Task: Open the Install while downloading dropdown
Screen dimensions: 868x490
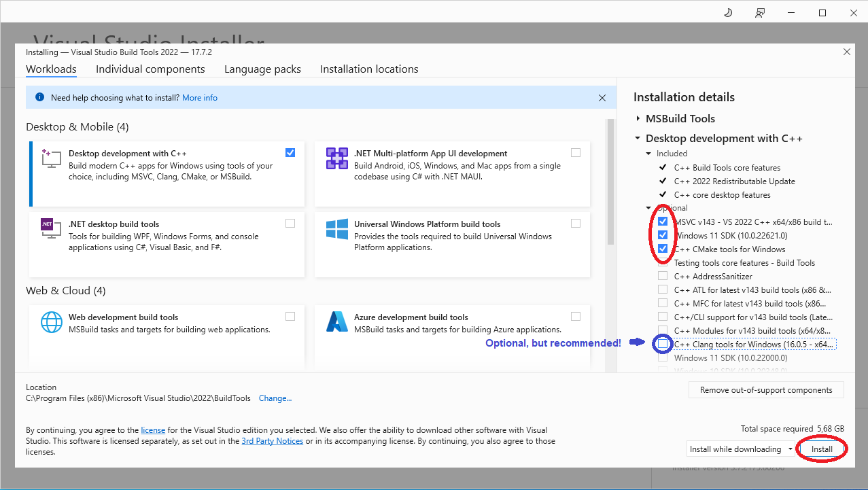Action: (791, 449)
